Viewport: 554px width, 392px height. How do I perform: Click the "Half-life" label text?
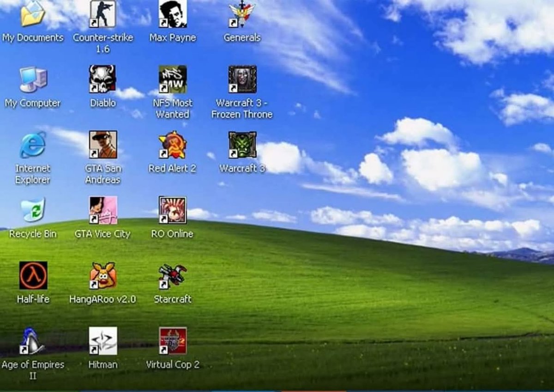[x=33, y=299]
